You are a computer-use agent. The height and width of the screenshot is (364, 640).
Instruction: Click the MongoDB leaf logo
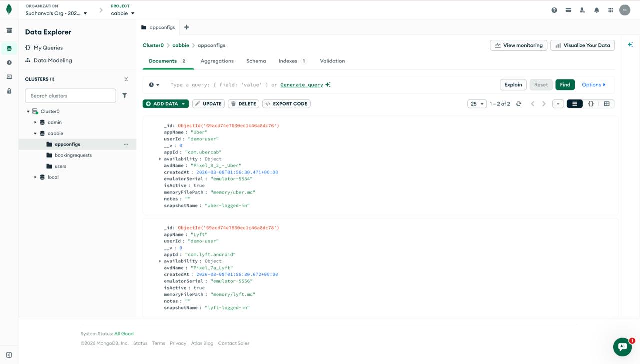pyautogui.click(x=9, y=10)
